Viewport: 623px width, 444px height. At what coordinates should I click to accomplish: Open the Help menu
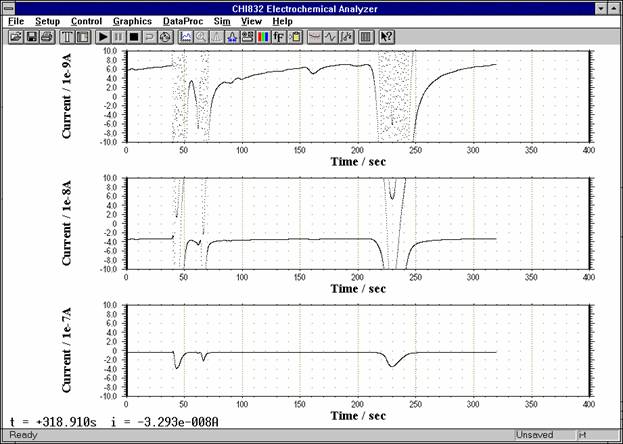(x=283, y=21)
